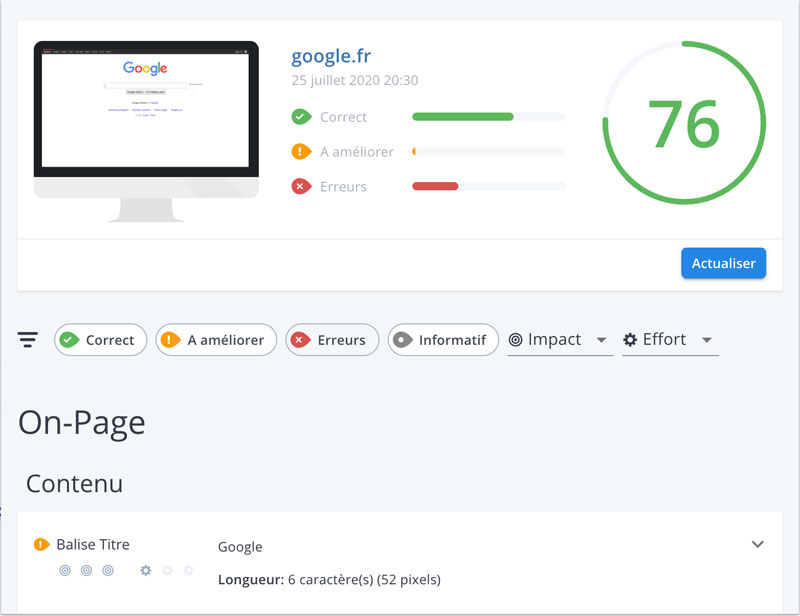Click the date 25 juillet 2020 20:30
This screenshot has height=616, width=800.
355,80
